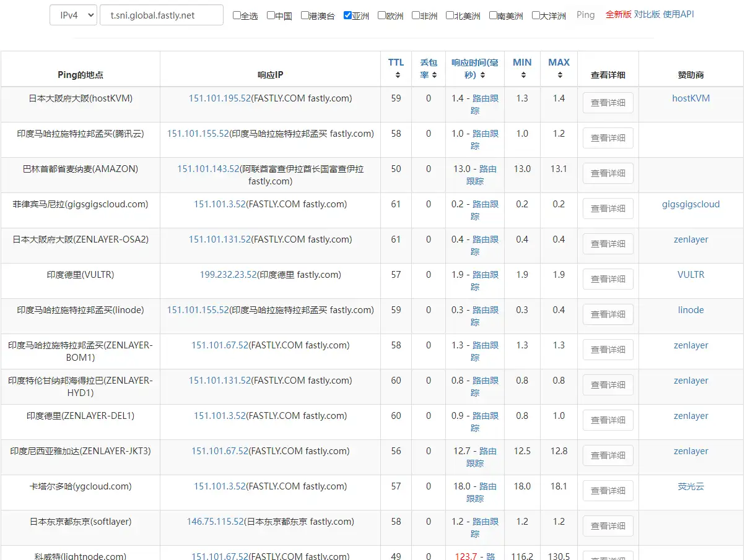Image resolution: width=745 pixels, height=560 pixels.
Task: Click 查看详细 for 印度德里(VULTR)
Action: pyautogui.click(x=608, y=279)
